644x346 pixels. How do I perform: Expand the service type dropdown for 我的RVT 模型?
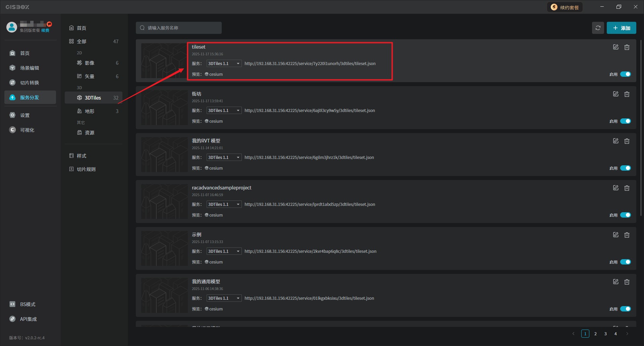[x=224, y=157]
